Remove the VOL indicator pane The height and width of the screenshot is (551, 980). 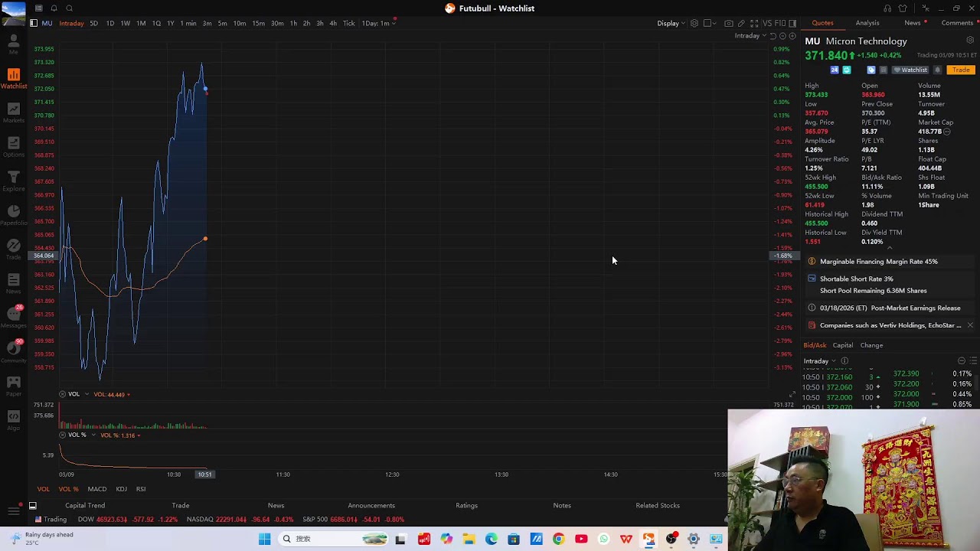[x=63, y=394]
